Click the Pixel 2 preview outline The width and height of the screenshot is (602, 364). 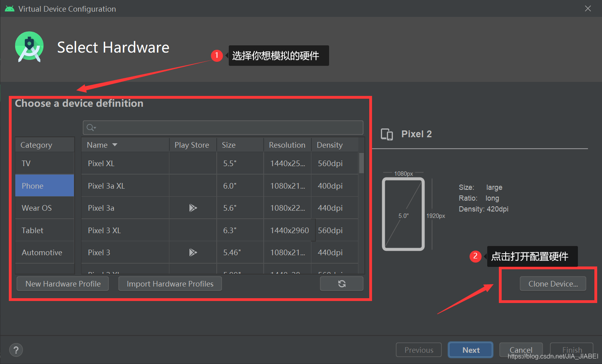coord(403,214)
